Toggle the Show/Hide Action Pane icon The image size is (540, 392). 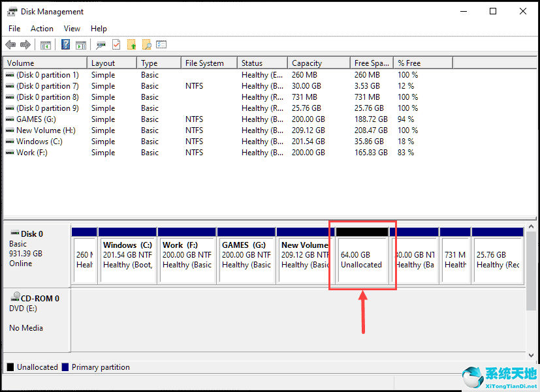click(81, 44)
